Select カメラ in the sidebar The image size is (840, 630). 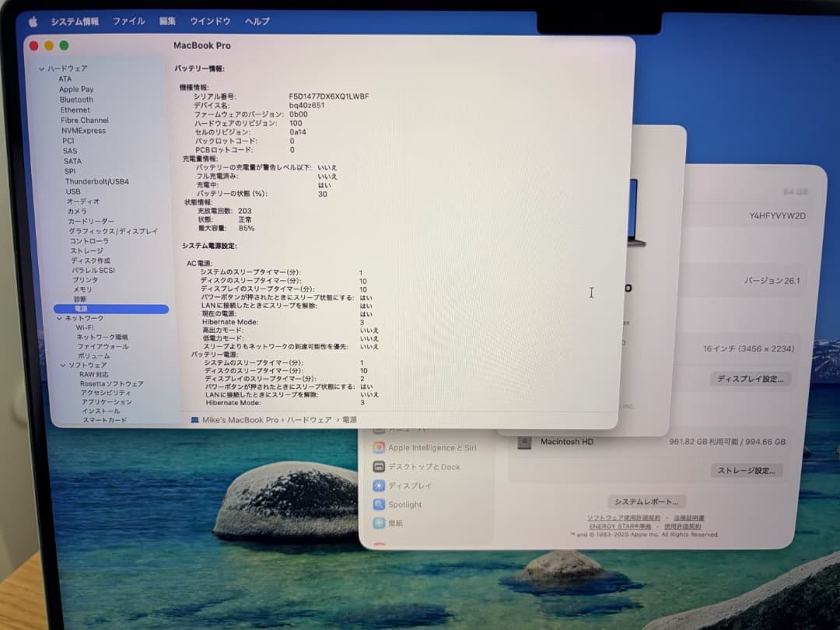click(x=77, y=211)
